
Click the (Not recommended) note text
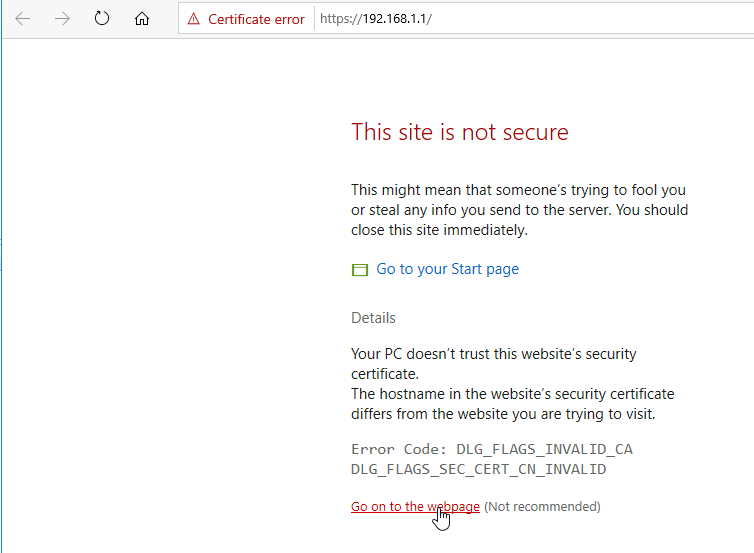click(x=542, y=506)
